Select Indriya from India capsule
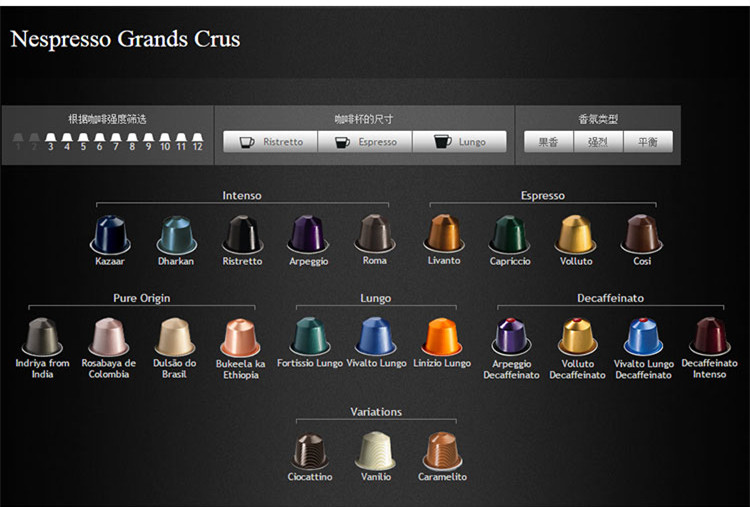 tap(42, 337)
